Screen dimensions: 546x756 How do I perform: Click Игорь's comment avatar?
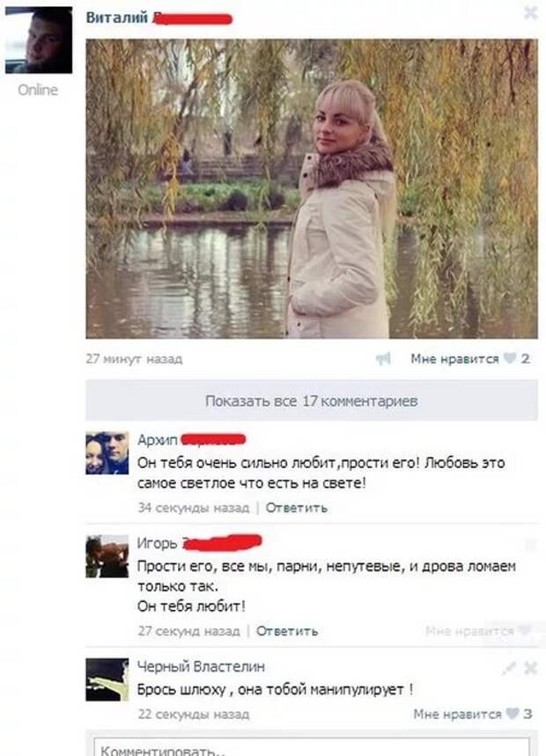[107, 556]
